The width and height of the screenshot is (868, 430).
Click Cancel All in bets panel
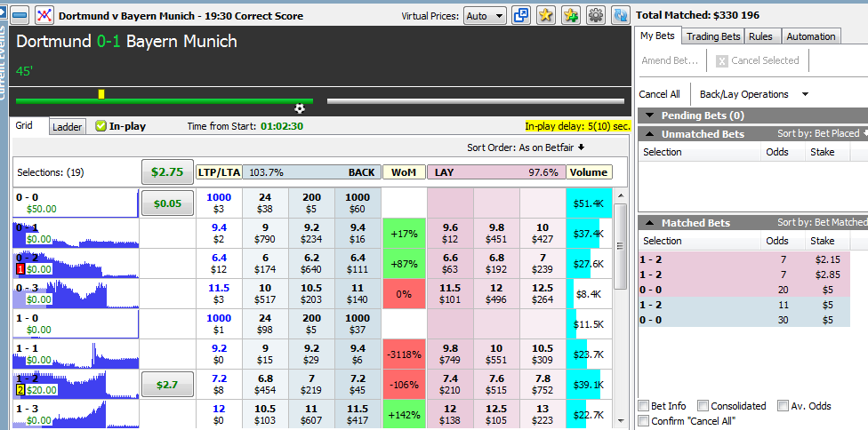[x=659, y=94]
